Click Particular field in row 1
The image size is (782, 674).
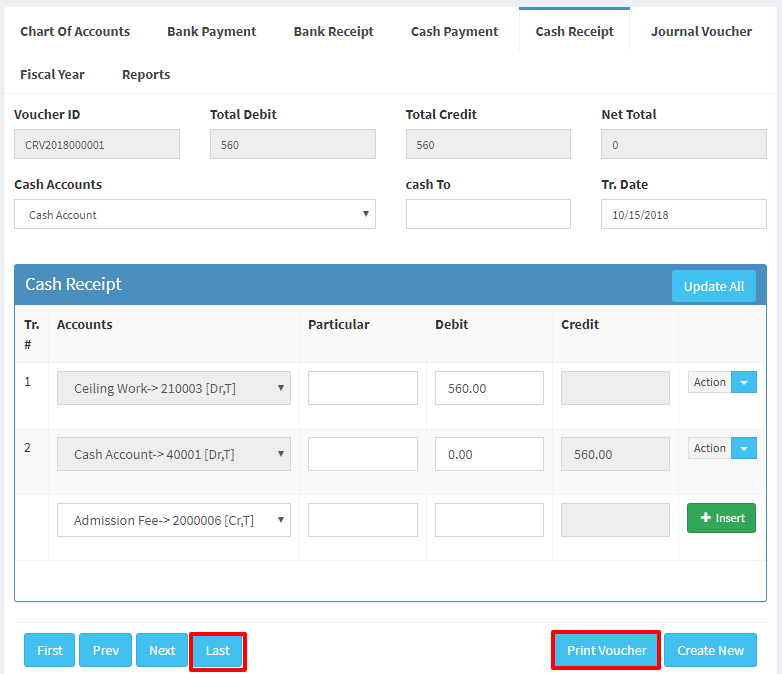pos(363,388)
